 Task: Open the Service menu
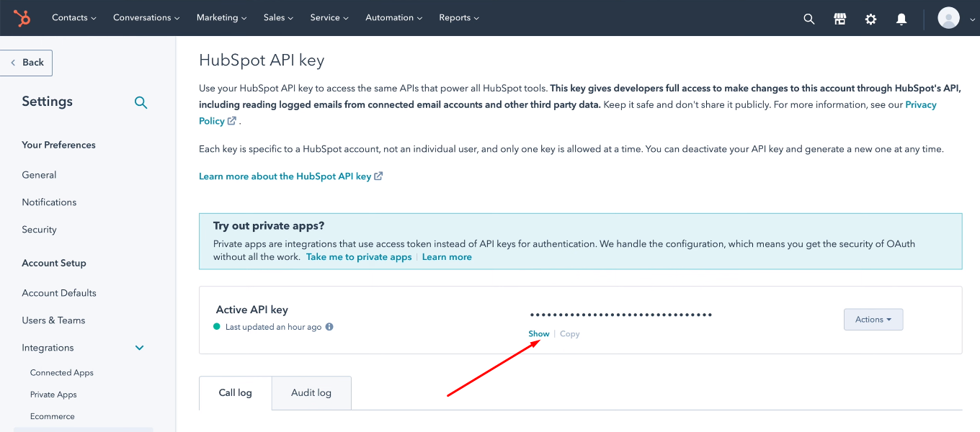click(x=329, y=18)
